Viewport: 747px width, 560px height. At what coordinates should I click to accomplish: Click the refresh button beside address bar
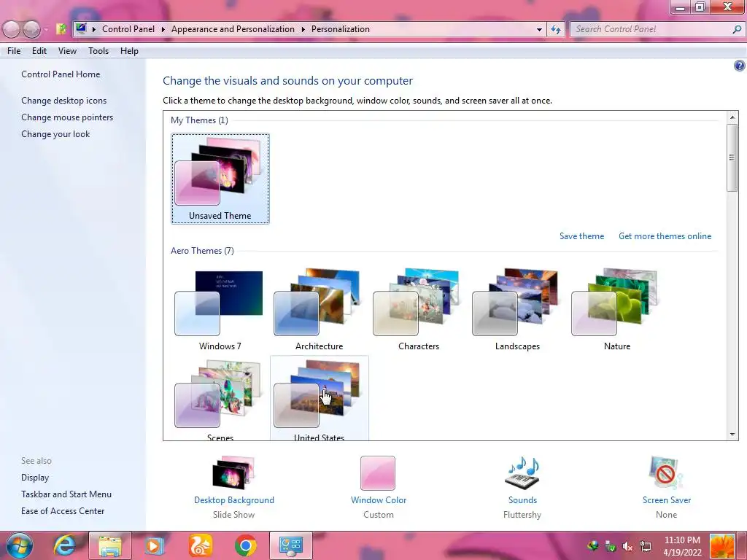pos(555,29)
